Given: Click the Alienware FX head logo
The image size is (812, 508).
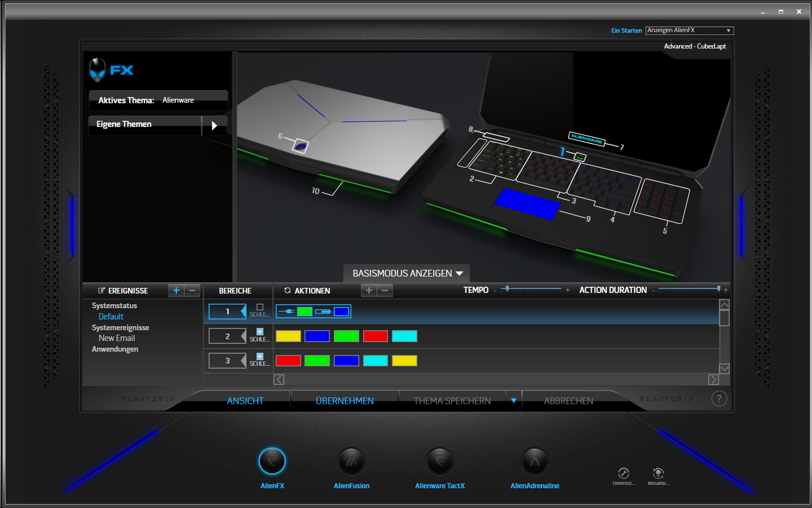Looking at the screenshot, I should click(x=98, y=70).
